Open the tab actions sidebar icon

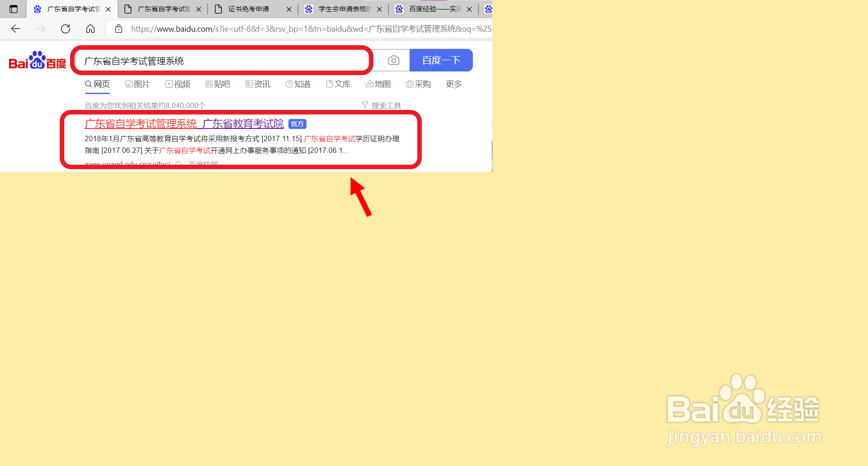(x=14, y=9)
